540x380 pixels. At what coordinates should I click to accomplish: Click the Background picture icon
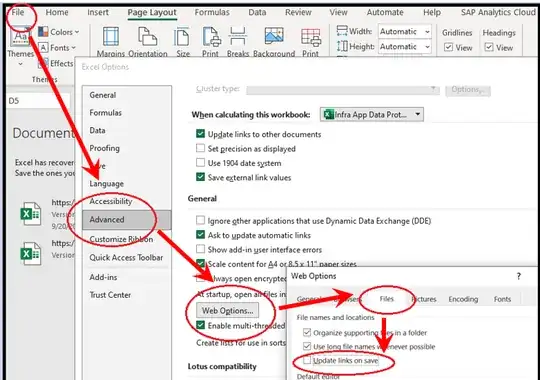[274, 36]
